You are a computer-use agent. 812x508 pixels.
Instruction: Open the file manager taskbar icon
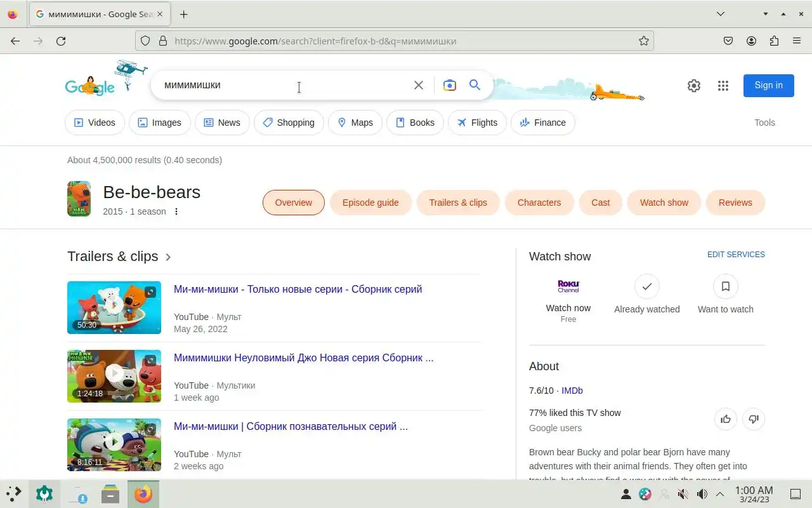[x=110, y=494]
